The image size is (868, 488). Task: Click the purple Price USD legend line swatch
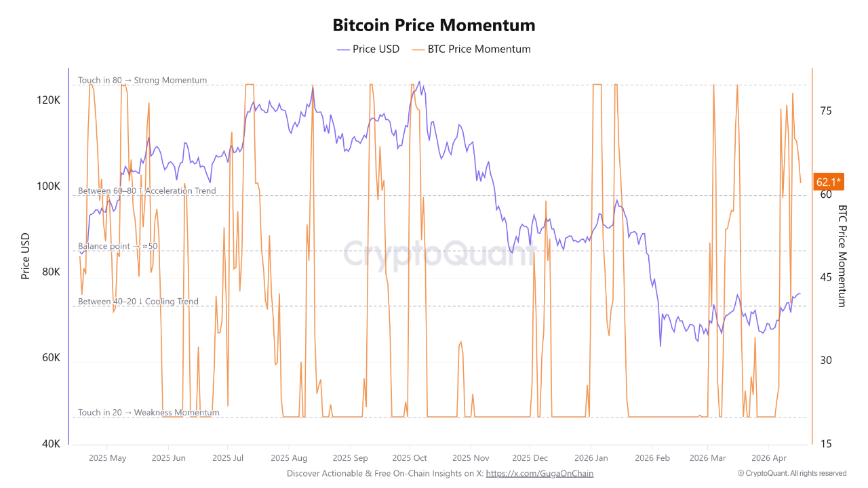(x=343, y=49)
